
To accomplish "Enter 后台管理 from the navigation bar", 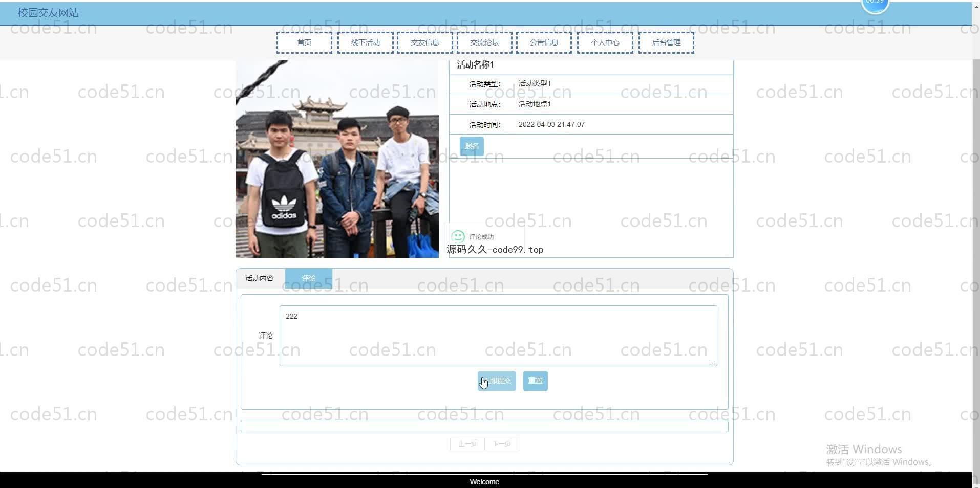I will (x=666, y=43).
